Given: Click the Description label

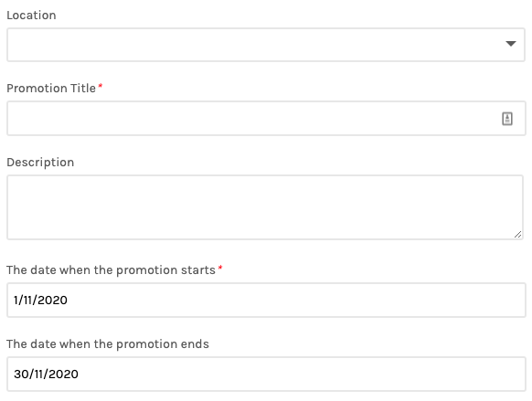Looking at the screenshot, I should (x=40, y=163).
